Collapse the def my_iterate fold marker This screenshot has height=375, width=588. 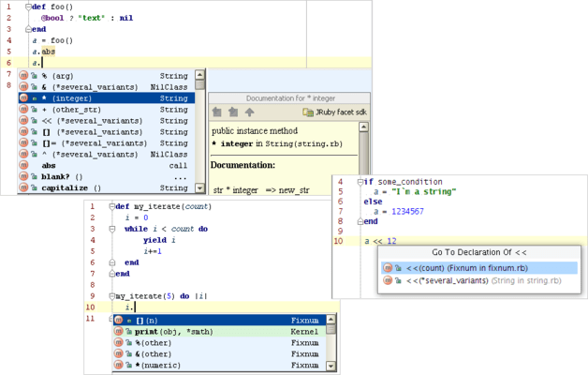(111, 206)
